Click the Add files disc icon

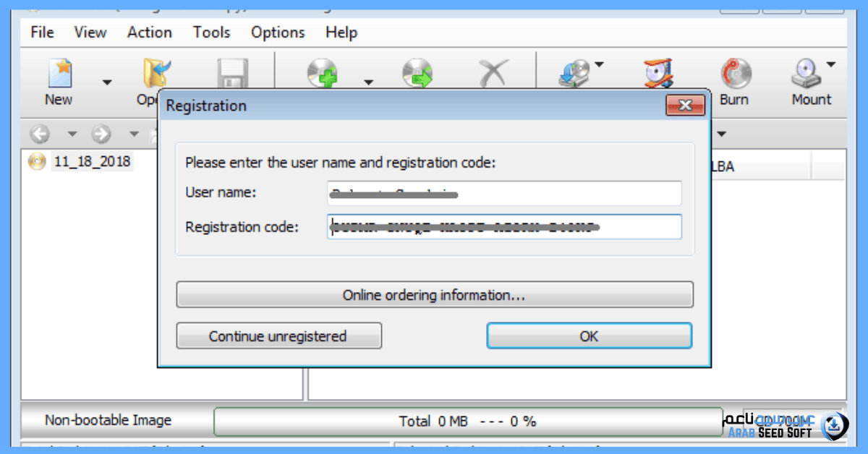[x=323, y=74]
